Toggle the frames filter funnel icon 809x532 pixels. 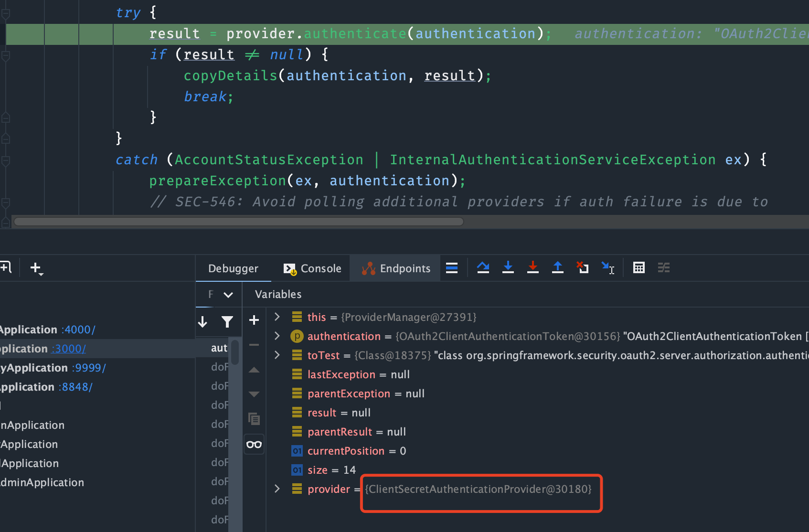pyautogui.click(x=227, y=322)
